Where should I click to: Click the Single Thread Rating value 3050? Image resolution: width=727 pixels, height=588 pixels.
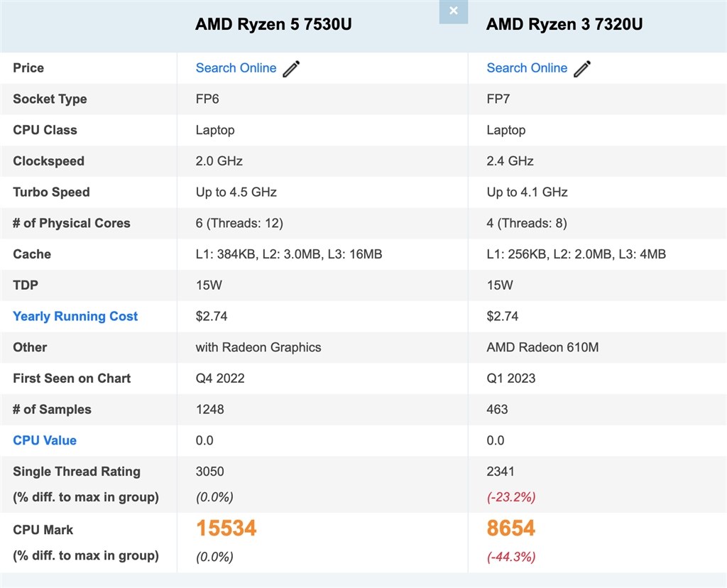[x=209, y=472]
